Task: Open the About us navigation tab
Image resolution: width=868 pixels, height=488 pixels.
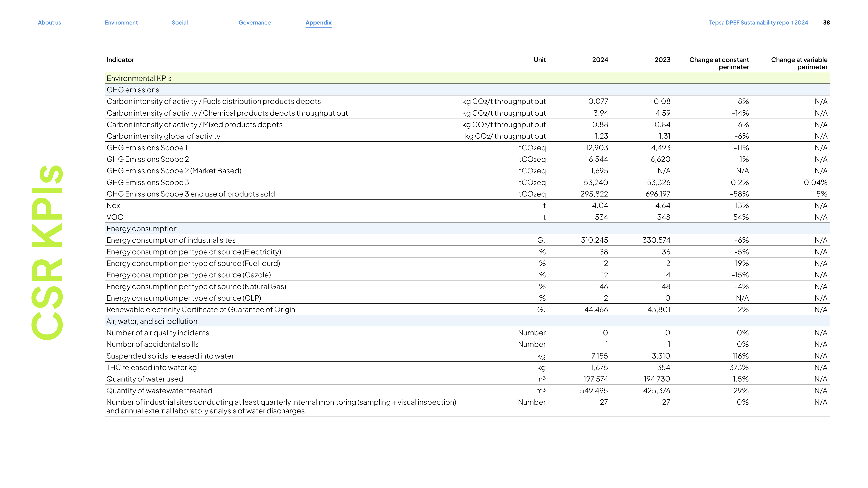Action: click(49, 23)
